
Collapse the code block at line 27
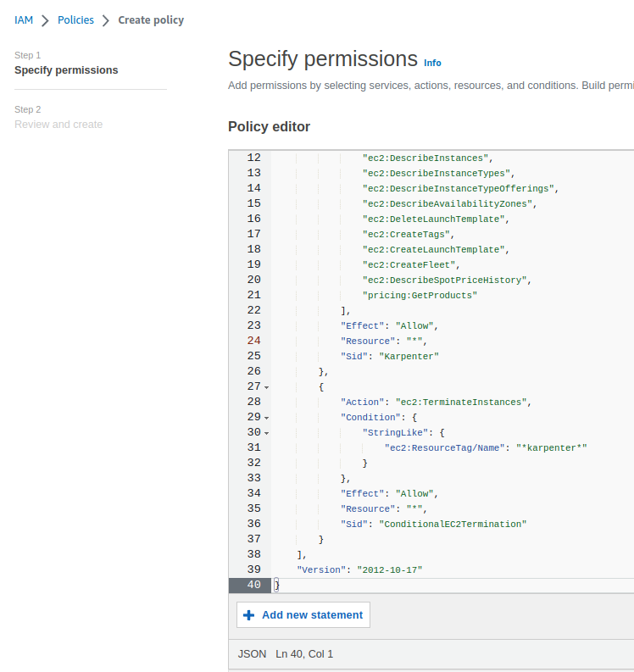(x=266, y=387)
